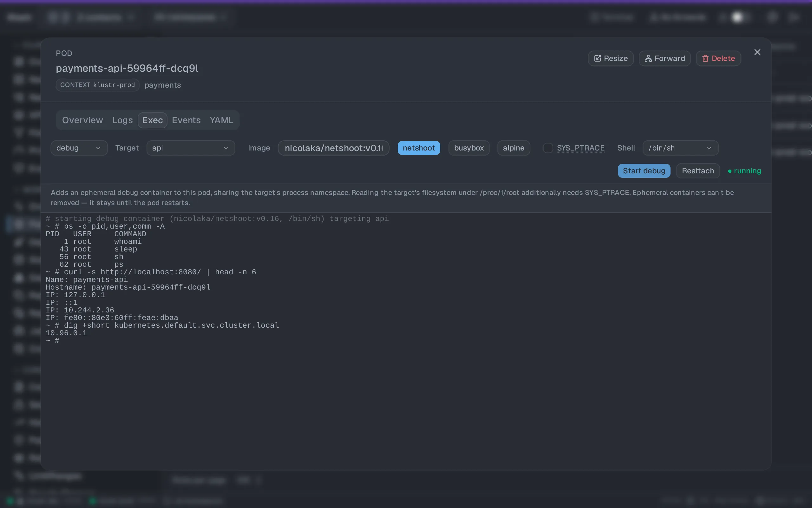This screenshot has height=508, width=812.
Task: Click the Resize button
Action: [611, 58]
